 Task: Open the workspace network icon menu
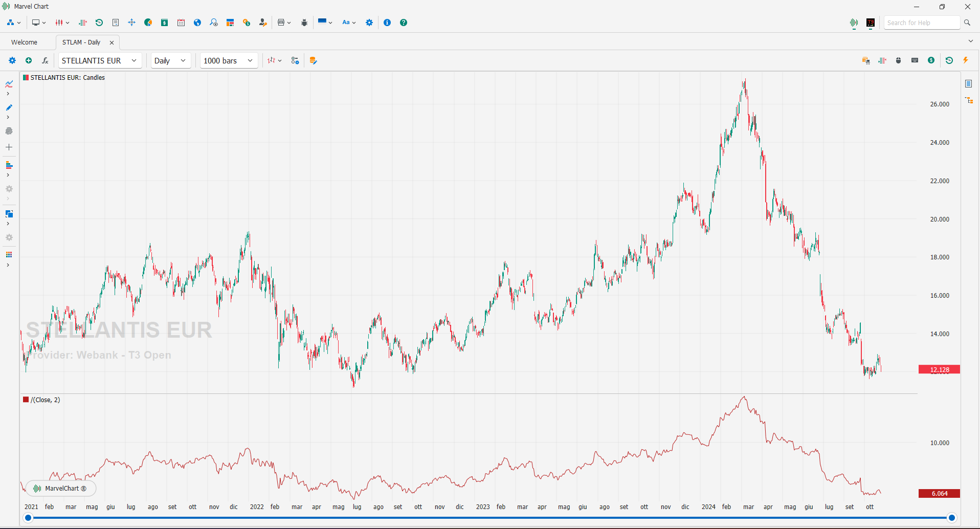[13, 23]
